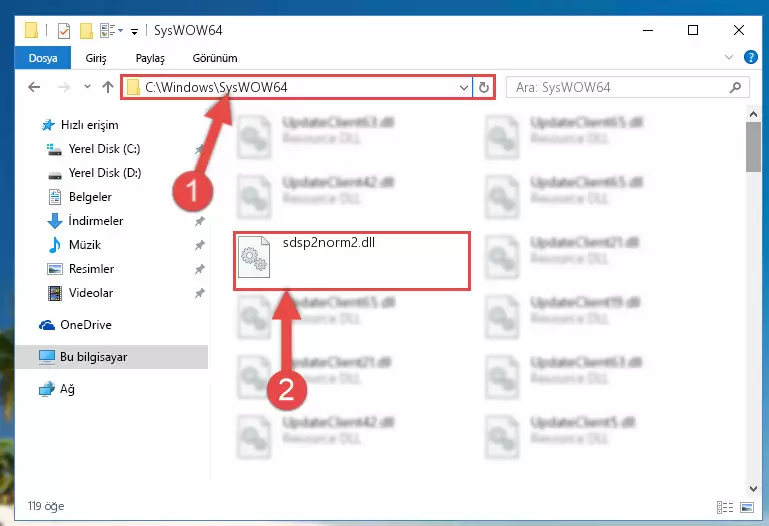
Task: Maximize the SysWOW64 window
Action: click(692, 30)
